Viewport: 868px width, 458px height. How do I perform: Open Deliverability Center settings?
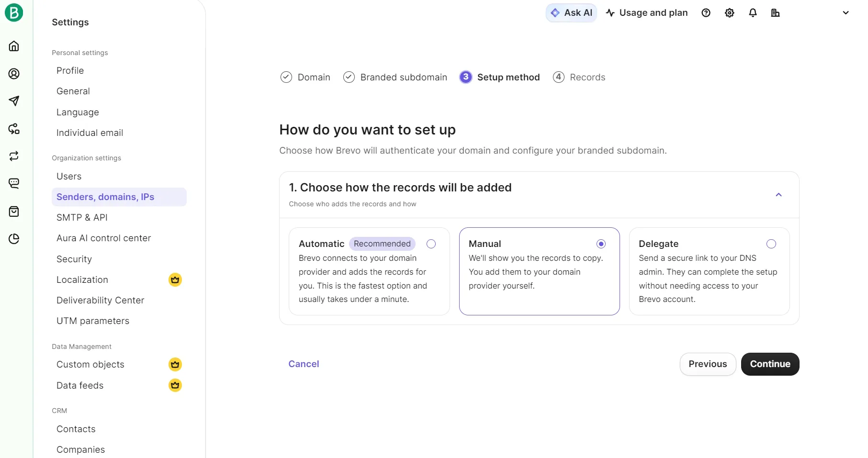point(100,300)
